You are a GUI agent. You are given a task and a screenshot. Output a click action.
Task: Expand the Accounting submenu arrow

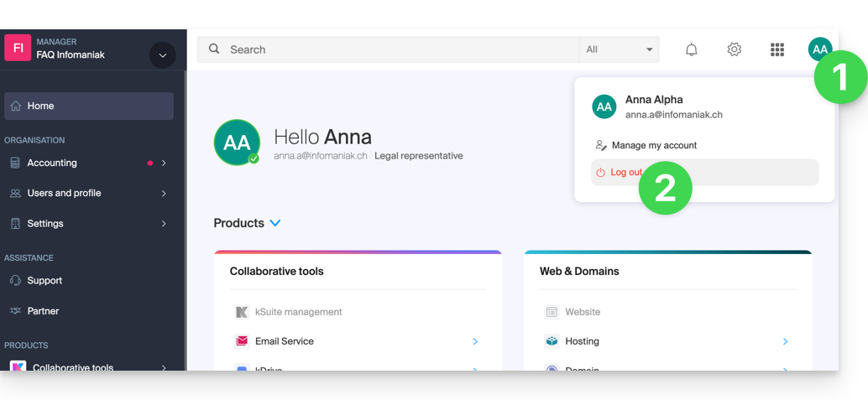pos(164,163)
